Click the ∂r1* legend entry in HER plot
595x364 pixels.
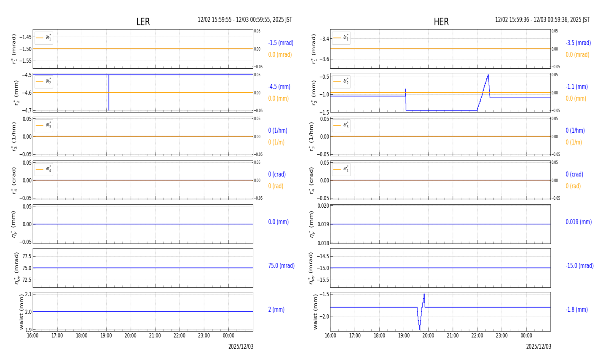coord(341,38)
